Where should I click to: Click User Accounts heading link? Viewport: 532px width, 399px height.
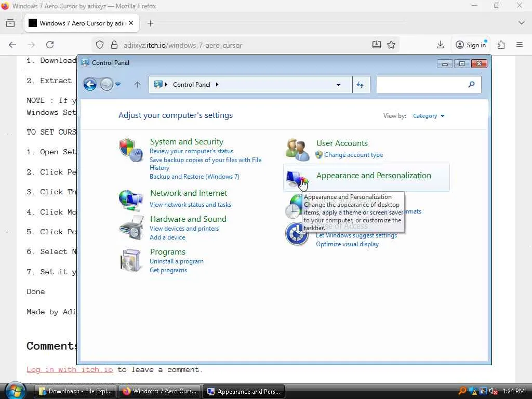342,143
